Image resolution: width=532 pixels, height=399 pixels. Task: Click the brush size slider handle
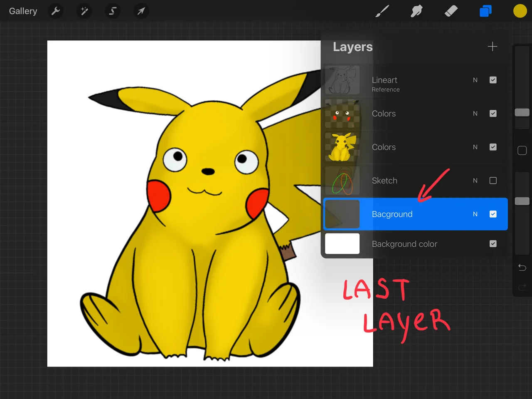522,112
